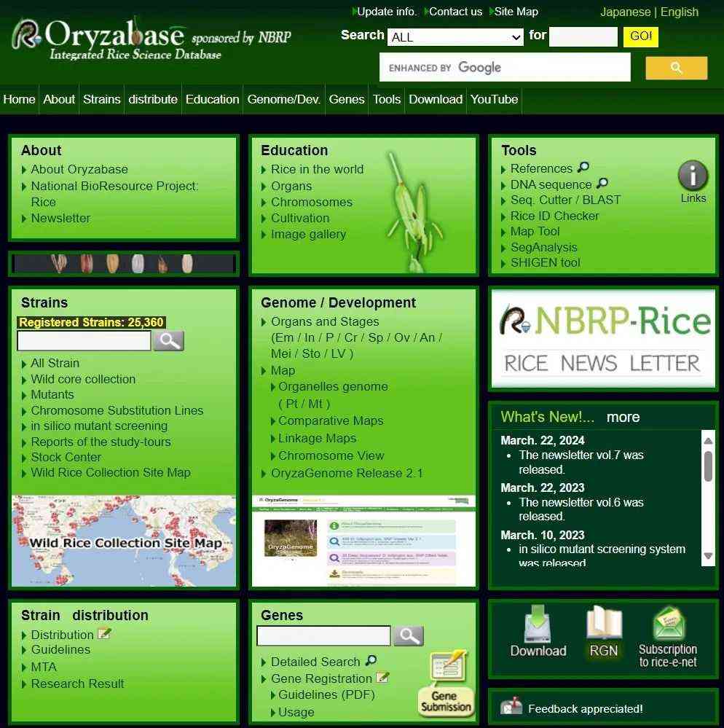The height and width of the screenshot is (728, 724).
Task: Click the magnifier icon beside DNA sequence
Action: click(602, 184)
